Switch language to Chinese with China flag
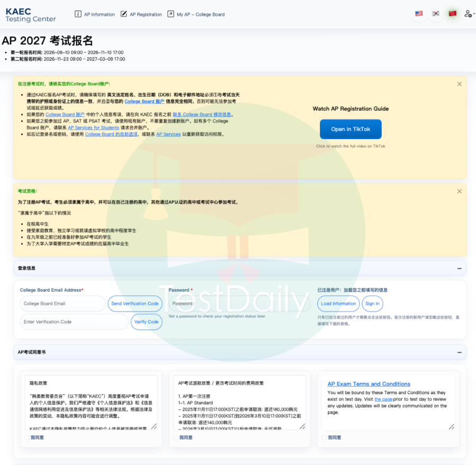Viewport: 476px width, 465px height. pyautogui.click(x=453, y=14)
